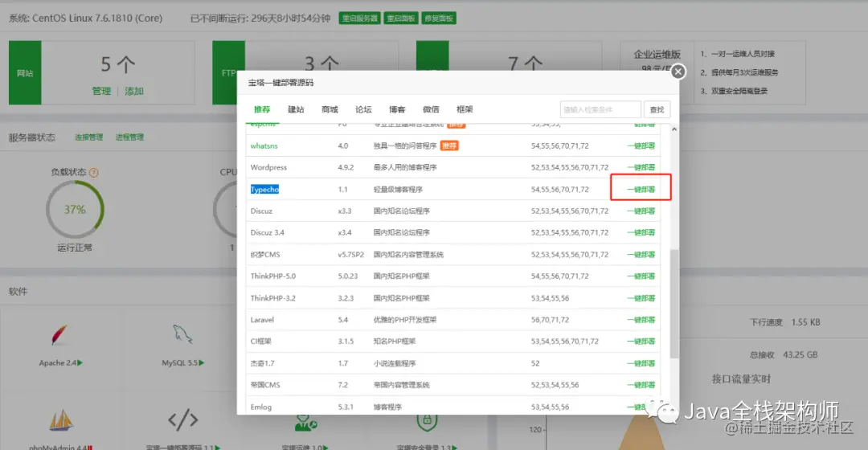The width and height of the screenshot is (868, 450).
Task: Click the 查找 search button
Action: click(657, 109)
